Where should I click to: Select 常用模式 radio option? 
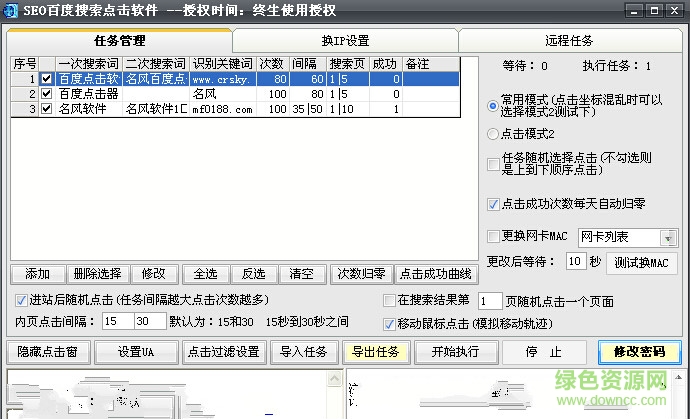click(x=493, y=106)
